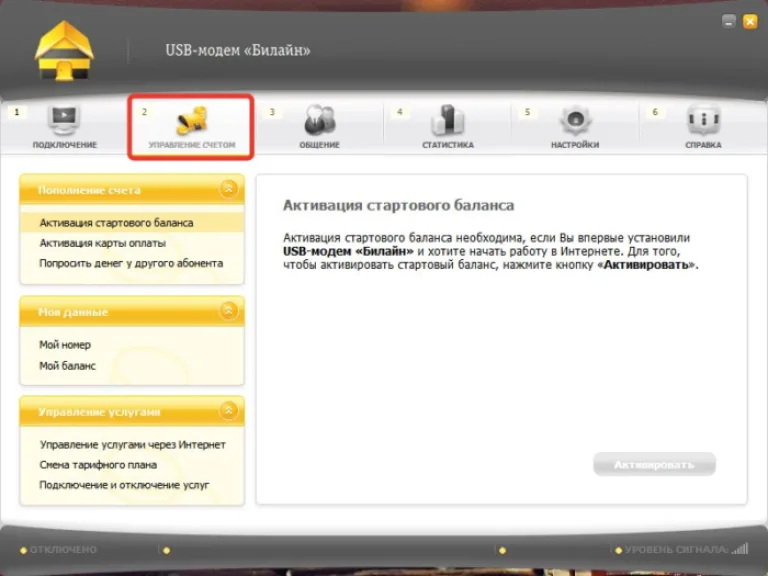Click the Мои данные header title

tap(73, 312)
